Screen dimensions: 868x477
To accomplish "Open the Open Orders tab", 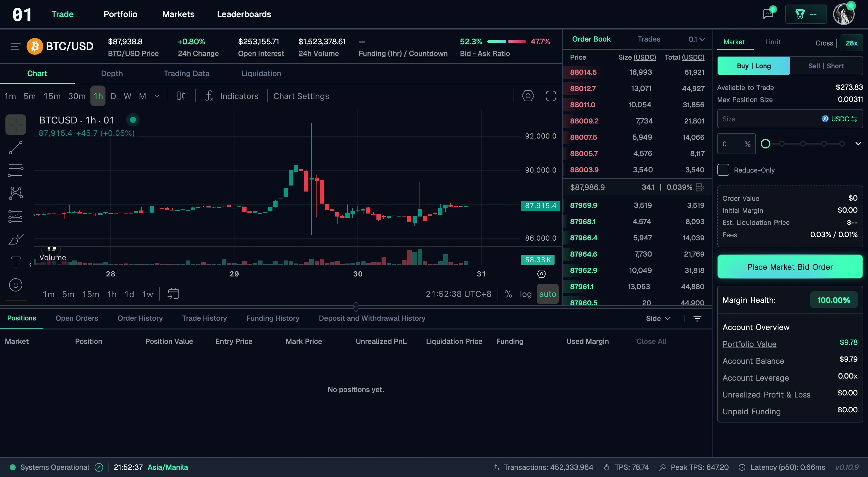I will click(x=77, y=318).
